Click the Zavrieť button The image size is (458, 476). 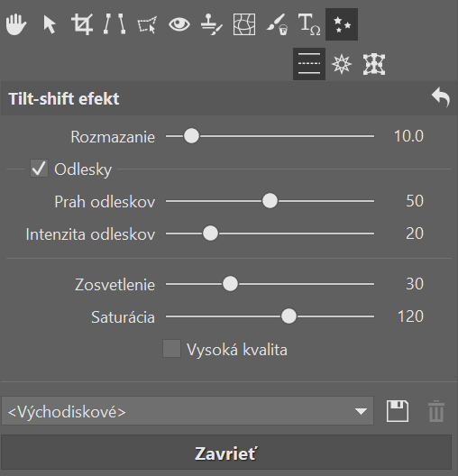tap(226, 453)
